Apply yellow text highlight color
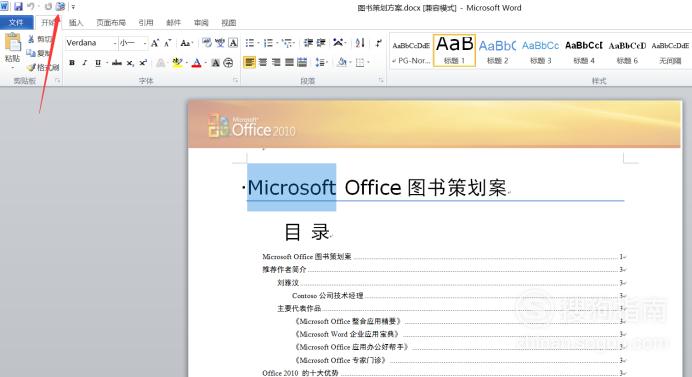This screenshot has height=377, width=692. tap(177, 63)
